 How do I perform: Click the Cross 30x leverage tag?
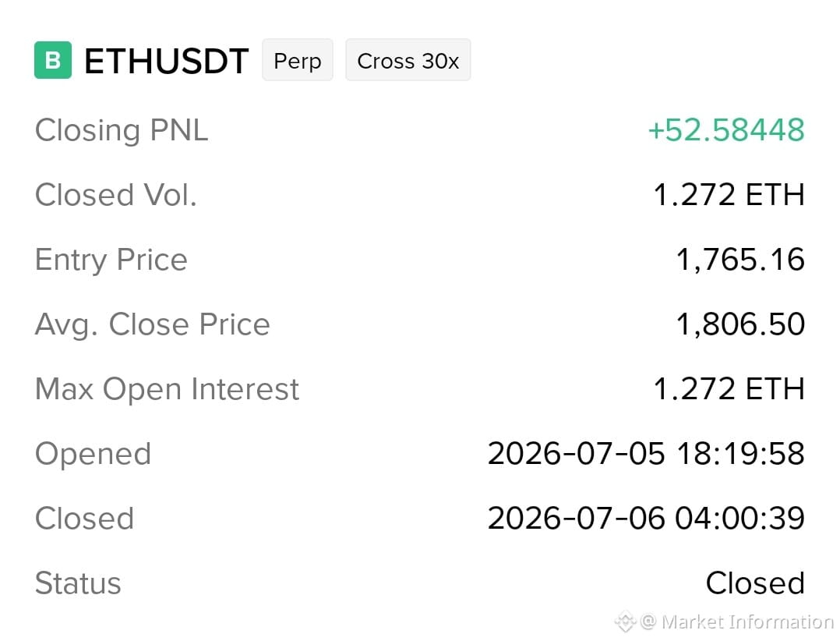pos(408,60)
